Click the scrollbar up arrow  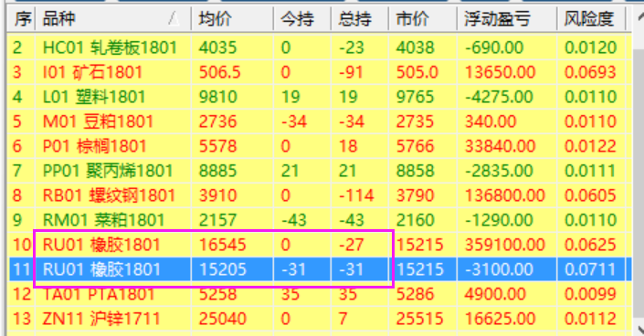(639, 18)
